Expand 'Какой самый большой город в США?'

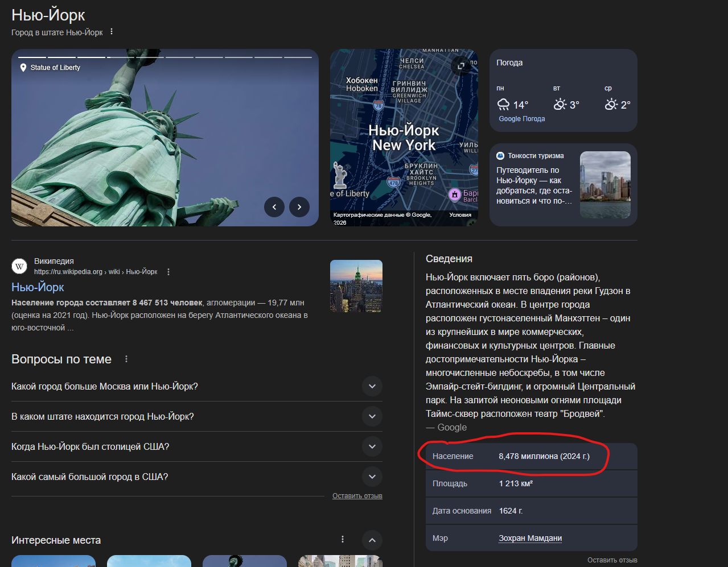click(x=197, y=477)
